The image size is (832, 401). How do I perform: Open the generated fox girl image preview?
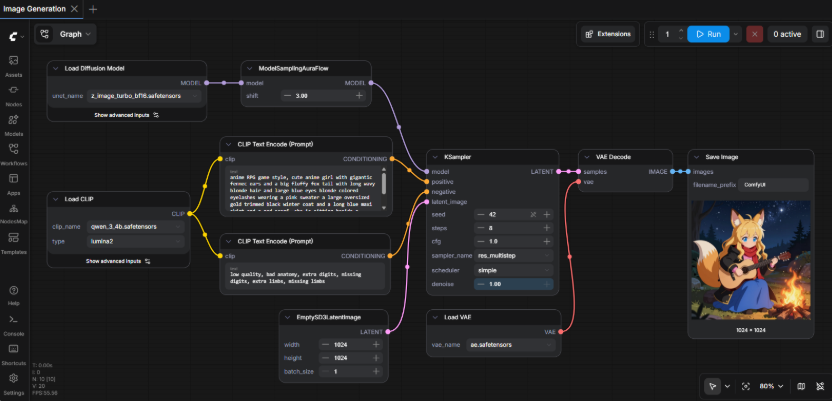[x=751, y=260]
